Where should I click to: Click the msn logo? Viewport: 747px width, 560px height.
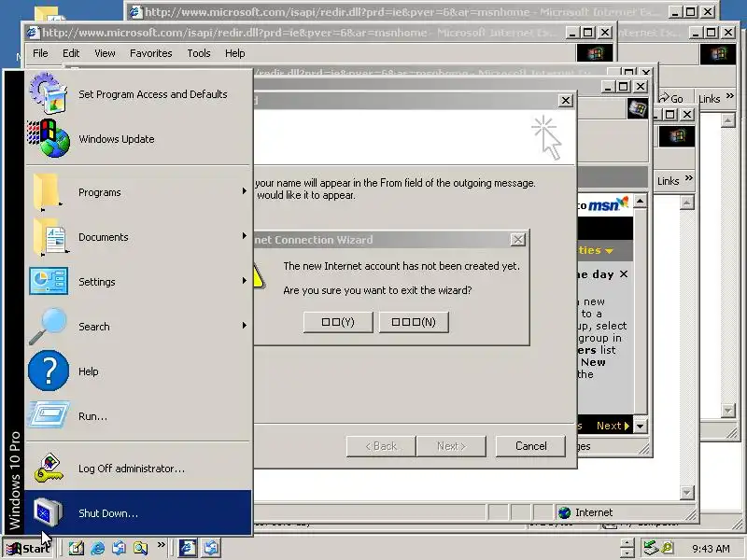[x=608, y=204]
